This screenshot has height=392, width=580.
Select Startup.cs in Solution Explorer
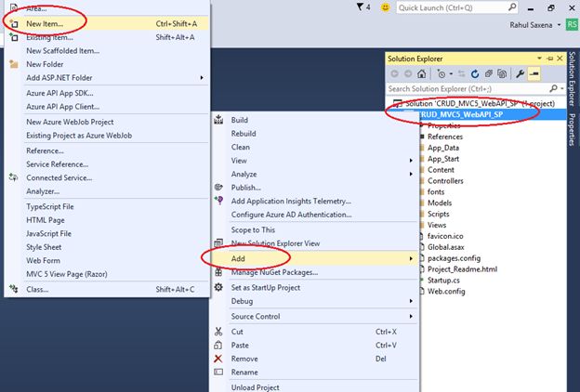click(443, 280)
